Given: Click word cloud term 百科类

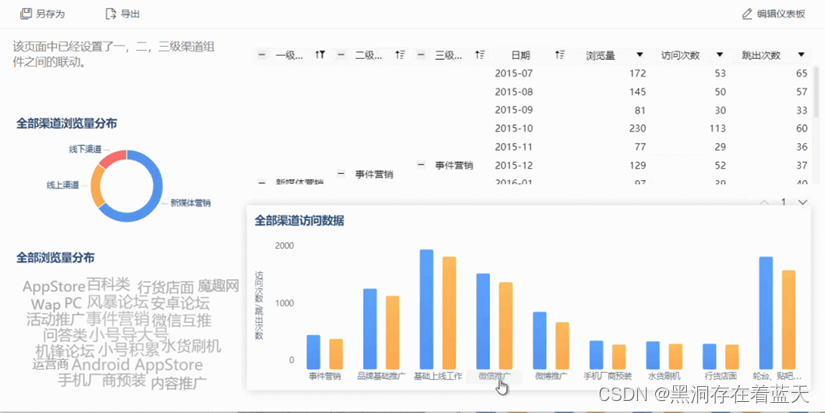Looking at the screenshot, I should [x=108, y=285].
